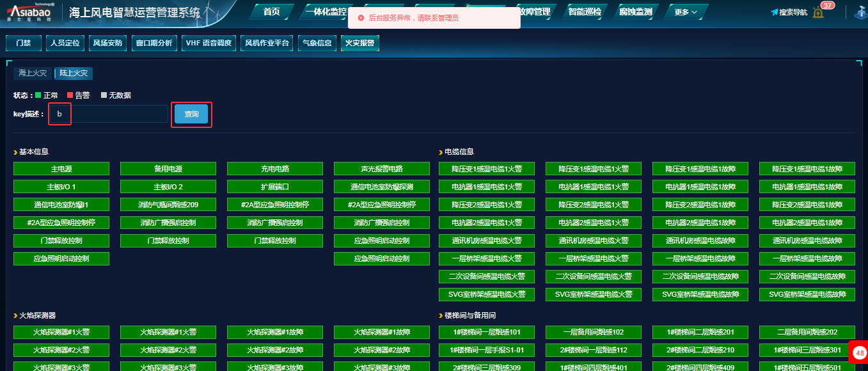Focus the key描述 input field
Screen dimensions: 868x371
pos(109,114)
